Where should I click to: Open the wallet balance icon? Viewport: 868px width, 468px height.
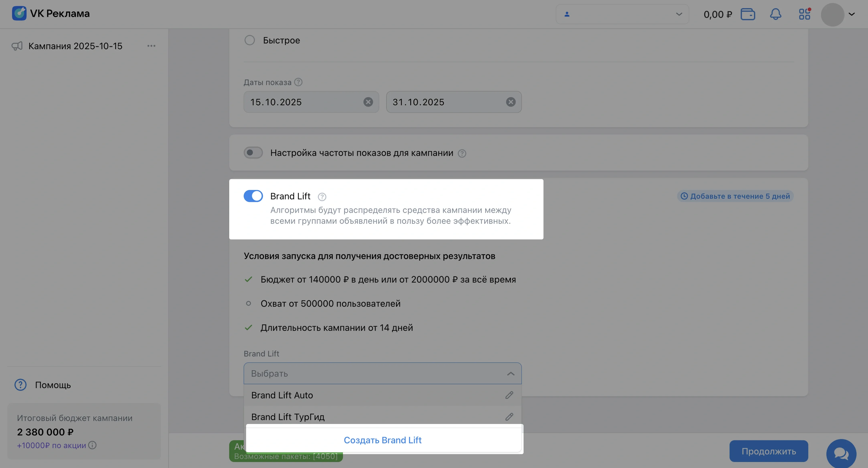click(x=747, y=14)
